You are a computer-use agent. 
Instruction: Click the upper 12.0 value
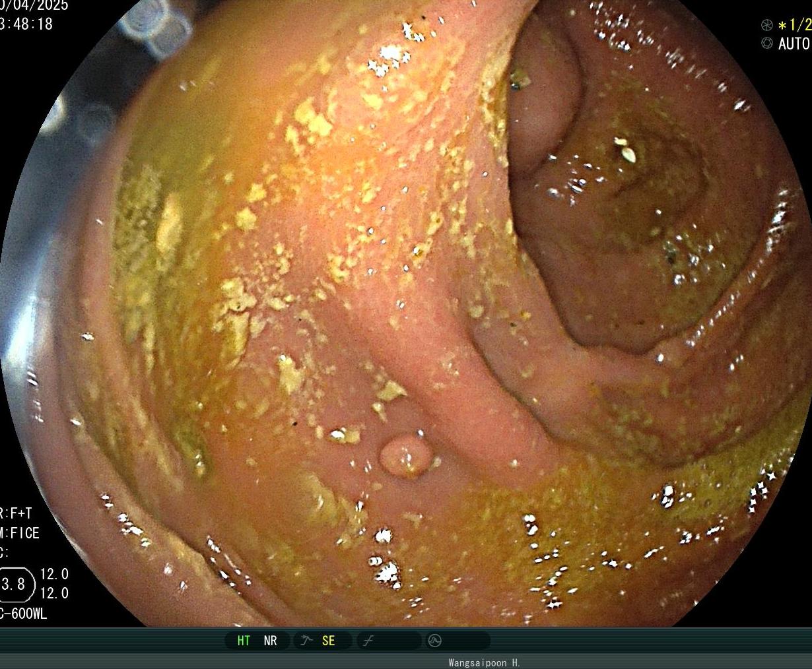(54, 574)
